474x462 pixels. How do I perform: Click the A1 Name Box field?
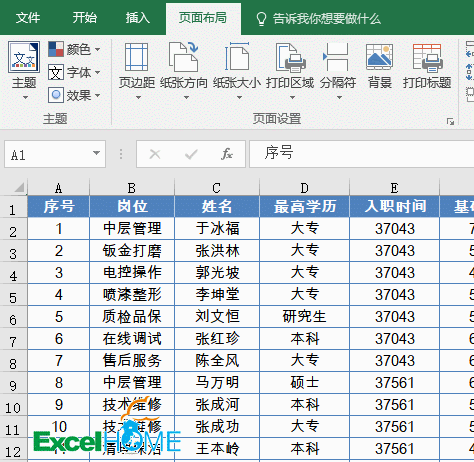click(55, 154)
